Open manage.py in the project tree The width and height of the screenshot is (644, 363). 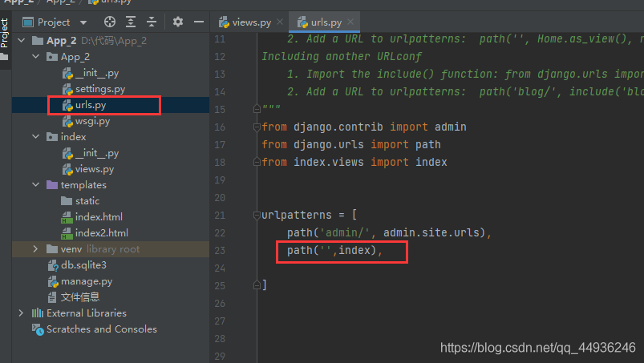coord(87,281)
